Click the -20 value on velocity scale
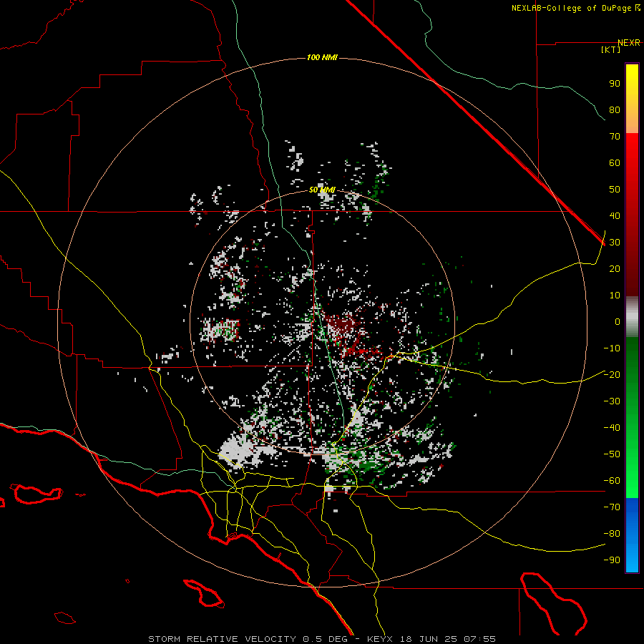 pos(612,375)
